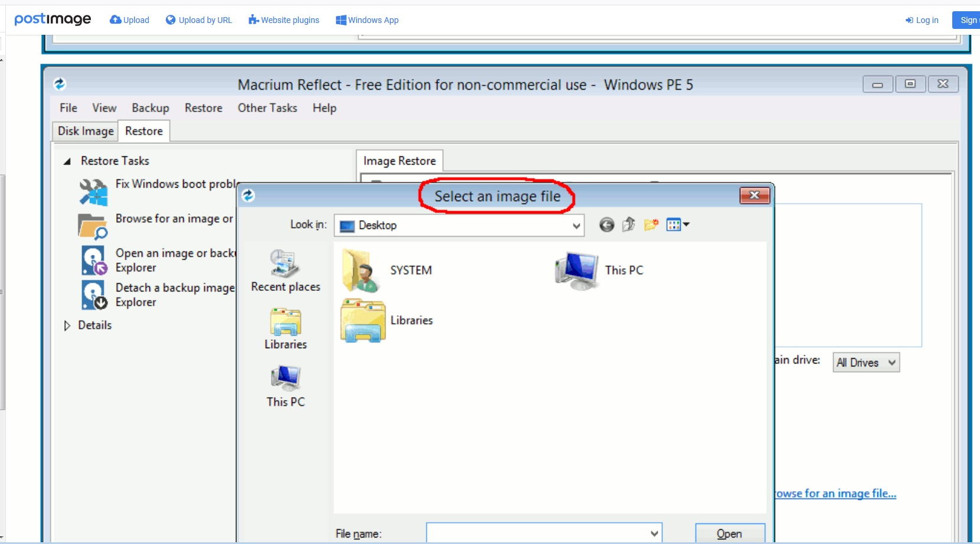This screenshot has height=544, width=980.
Task: Click the Sign up button
Action: pos(966,20)
